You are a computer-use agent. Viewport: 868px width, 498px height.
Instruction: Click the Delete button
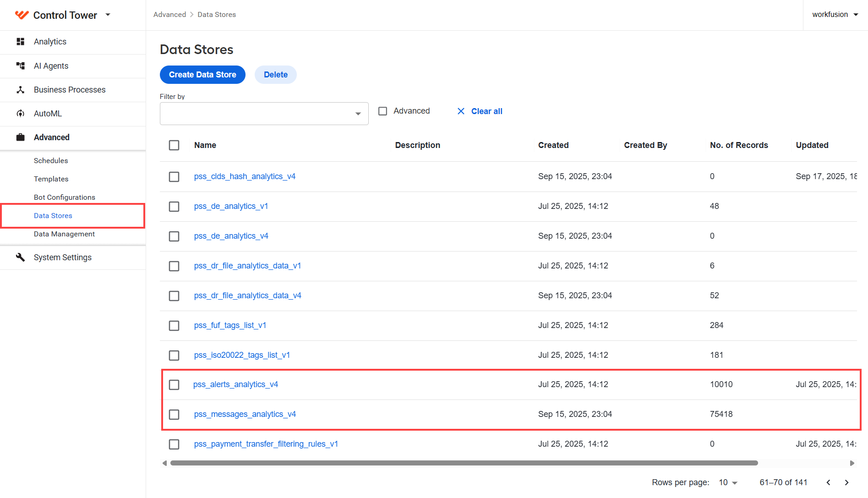(x=276, y=75)
